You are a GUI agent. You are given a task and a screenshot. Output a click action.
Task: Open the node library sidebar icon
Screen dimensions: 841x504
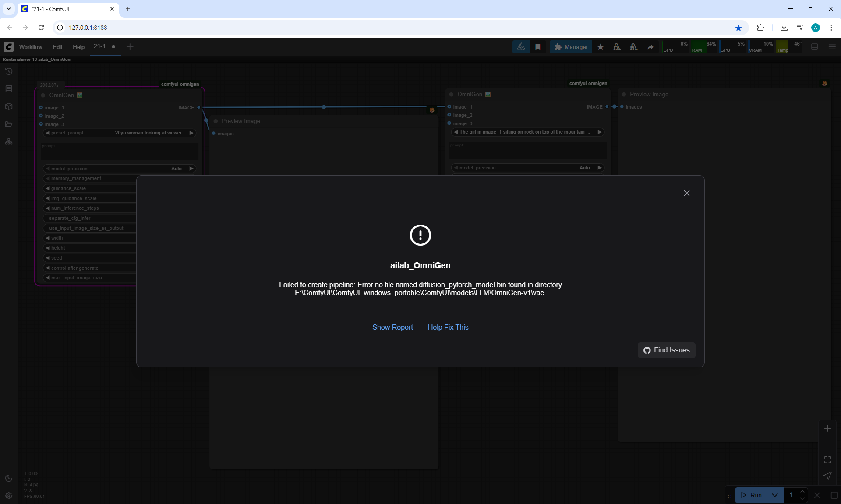(x=9, y=89)
